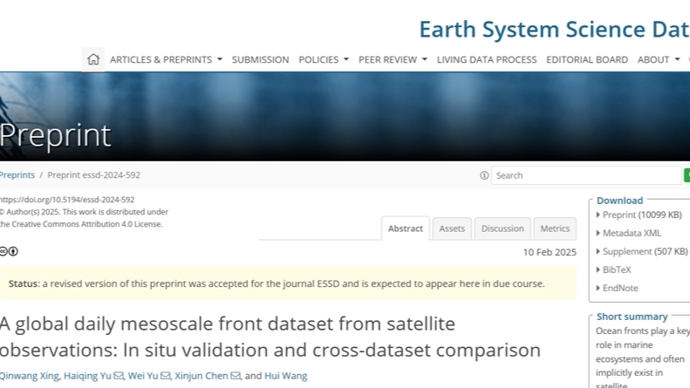Viewport: 690px width, 388px height.
Task: Download the BibTeX citation
Action: (x=613, y=270)
